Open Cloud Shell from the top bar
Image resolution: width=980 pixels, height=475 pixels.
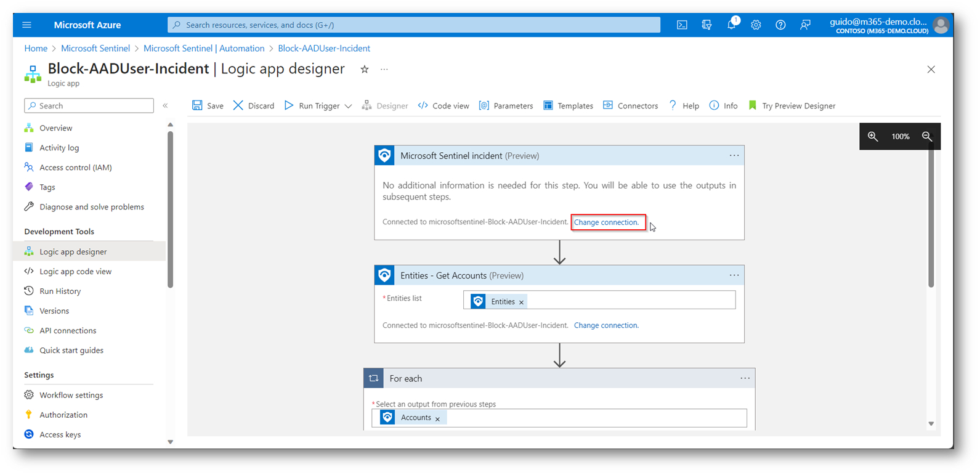pyautogui.click(x=682, y=25)
